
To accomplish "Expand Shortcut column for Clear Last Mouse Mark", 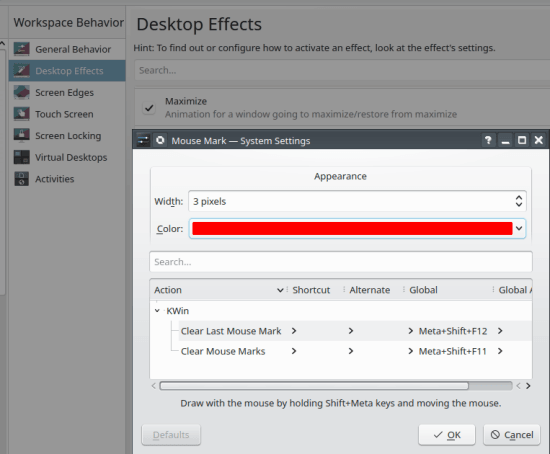I will point(294,331).
